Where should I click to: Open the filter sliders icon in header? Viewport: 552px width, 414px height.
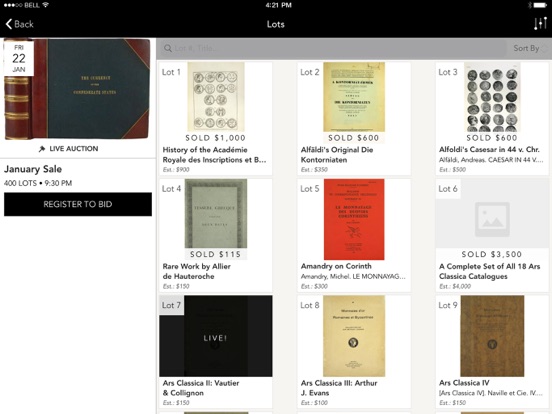[540, 24]
